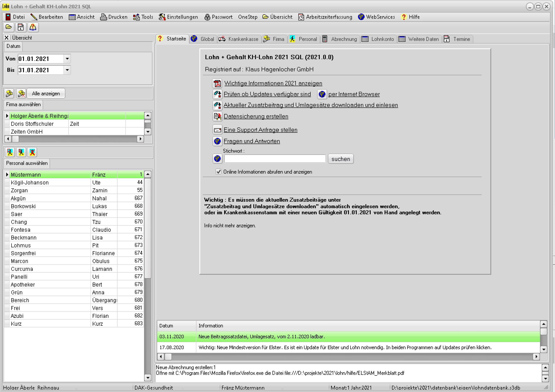
Task: Click the PDF icon next to Wichtige Informationen
Action: [x=217, y=83]
